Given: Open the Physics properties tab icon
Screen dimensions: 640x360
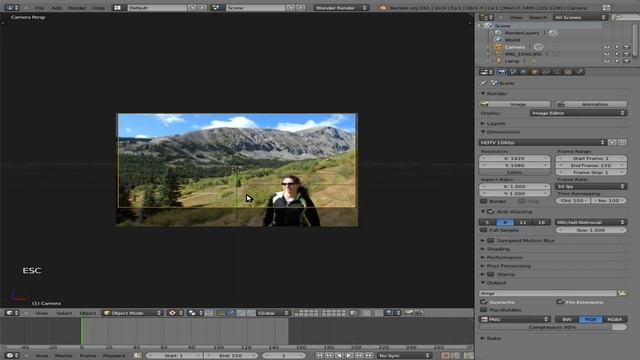Looking at the screenshot, I should click(x=580, y=72).
